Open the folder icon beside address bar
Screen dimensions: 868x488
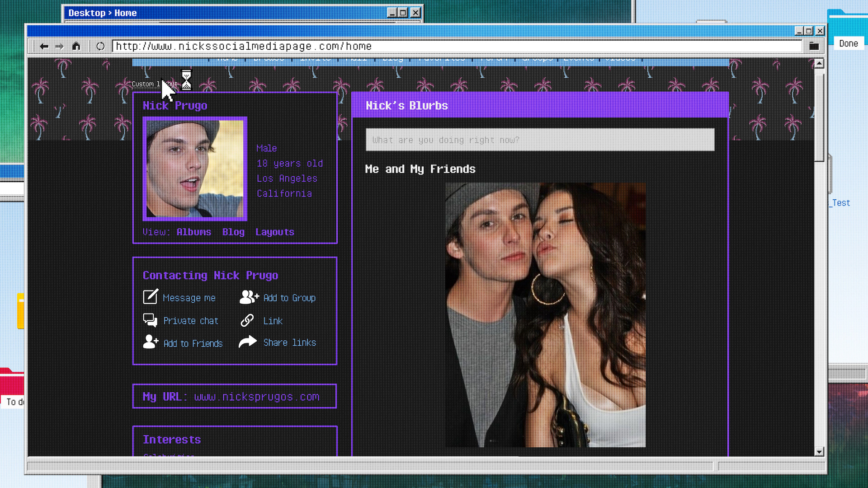(x=814, y=46)
